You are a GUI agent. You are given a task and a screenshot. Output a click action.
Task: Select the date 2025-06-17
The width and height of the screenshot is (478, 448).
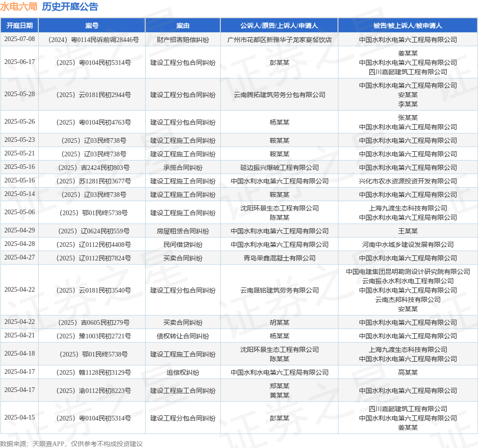click(x=20, y=62)
